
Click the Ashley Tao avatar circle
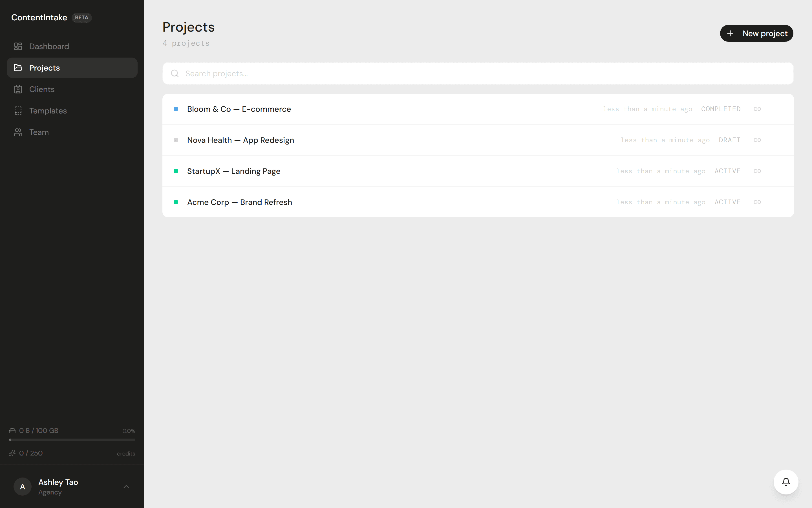[23, 487]
